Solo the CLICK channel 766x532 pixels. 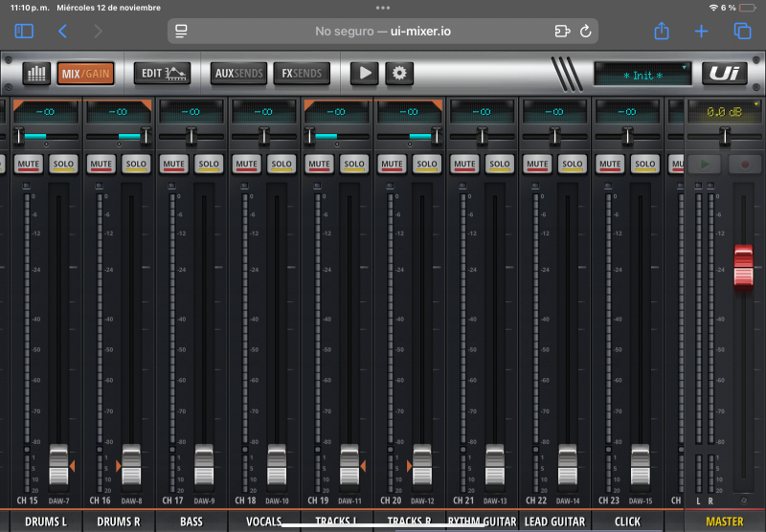point(644,165)
